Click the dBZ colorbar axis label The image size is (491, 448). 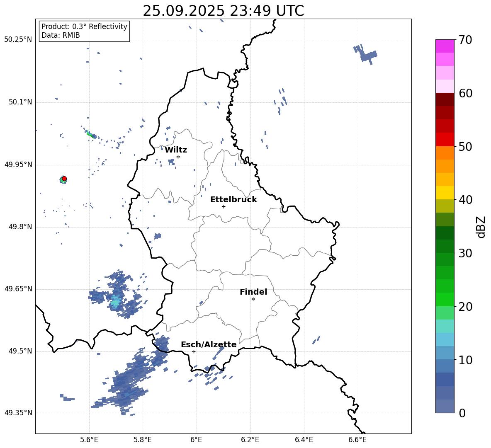(x=481, y=227)
